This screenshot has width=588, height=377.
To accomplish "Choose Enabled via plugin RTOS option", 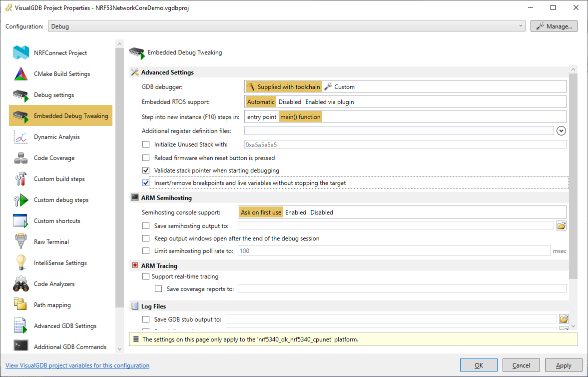I will [330, 102].
